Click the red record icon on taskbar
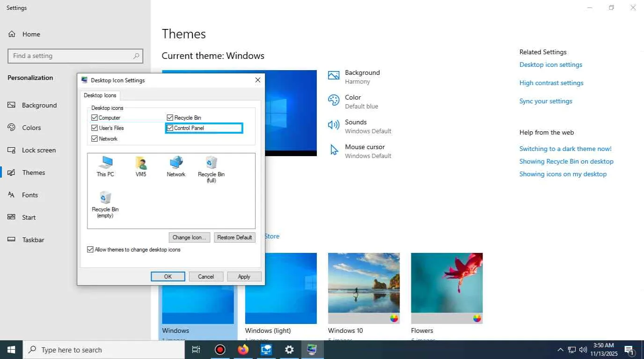 pos(220,350)
